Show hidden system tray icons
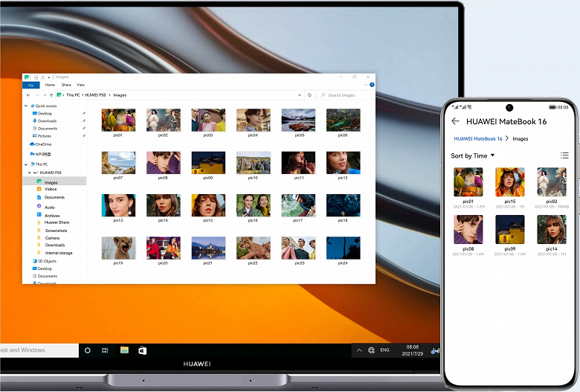The width and height of the screenshot is (580, 392). pyautogui.click(x=360, y=350)
